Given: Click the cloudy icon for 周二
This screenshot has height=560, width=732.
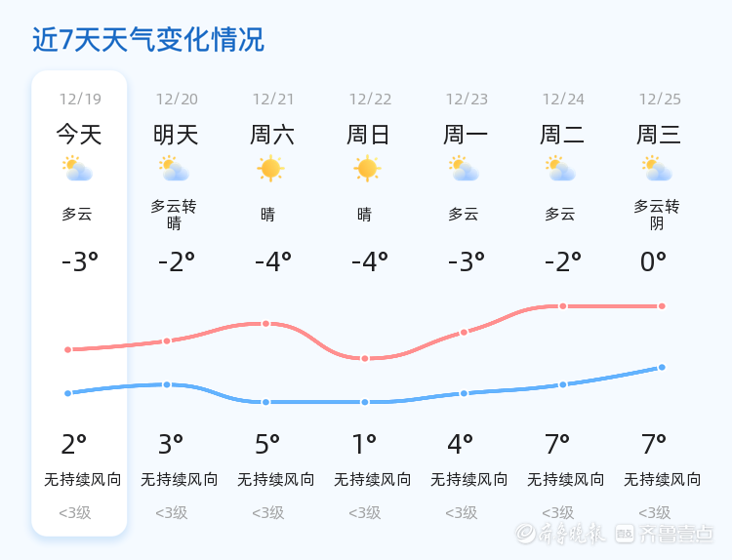Looking at the screenshot, I should tap(560, 169).
